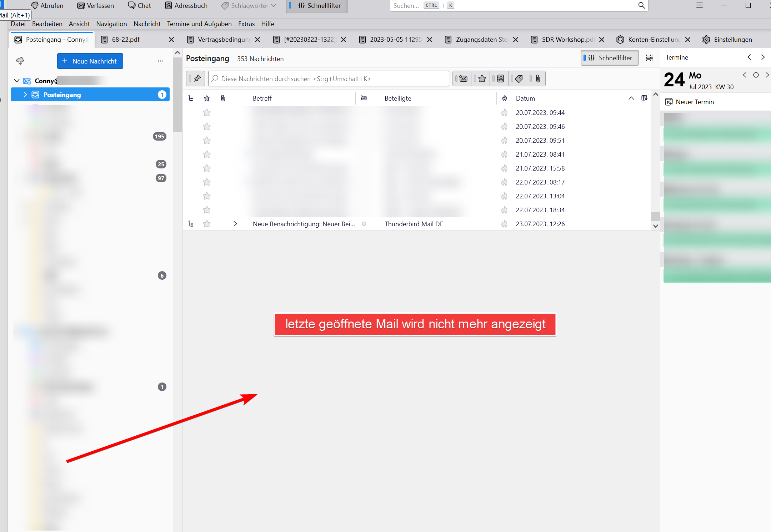This screenshot has height=532, width=771.
Task: Click the unread messages filter icon
Action: point(463,78)
